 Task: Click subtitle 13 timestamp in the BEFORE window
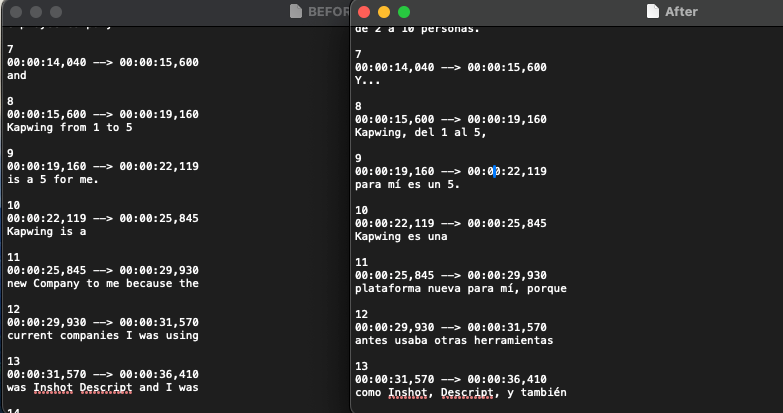tap(103, 374)
